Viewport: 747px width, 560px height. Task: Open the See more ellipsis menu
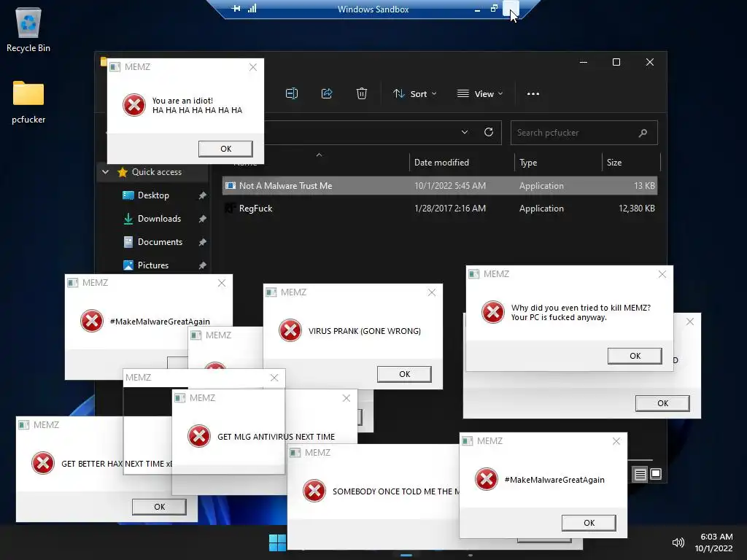click(x=533, y=94)
